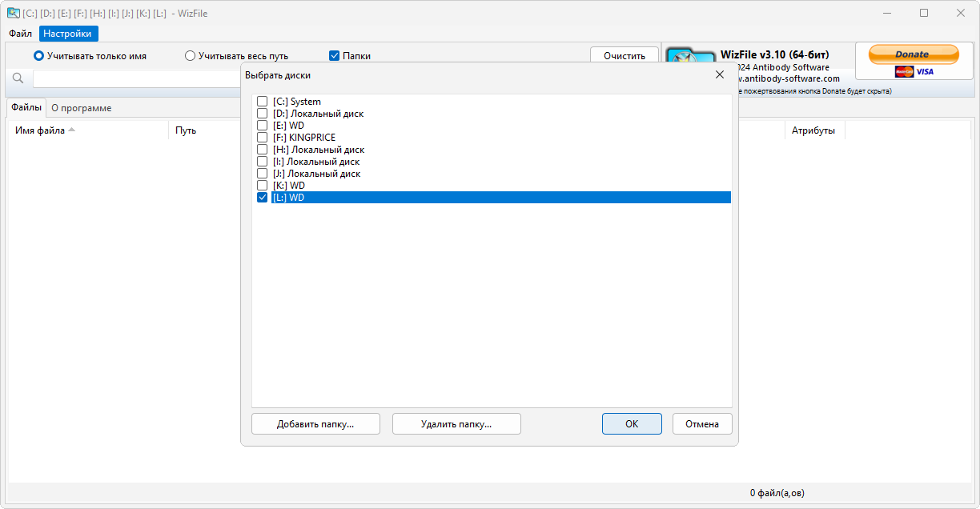This screenshot has height=509, width=980.
Task: Click the MasterCard VISA payment icons
Action: tap(914, 71)
